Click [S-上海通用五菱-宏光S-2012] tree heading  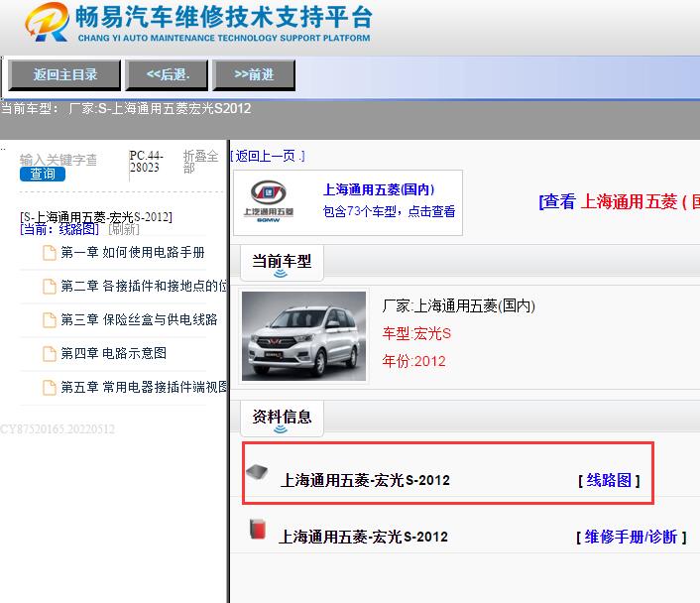click(96, 217)
